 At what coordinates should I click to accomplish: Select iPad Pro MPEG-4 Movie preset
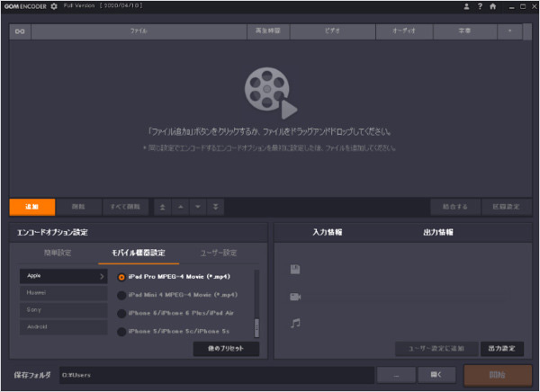(x=174, y=277)
